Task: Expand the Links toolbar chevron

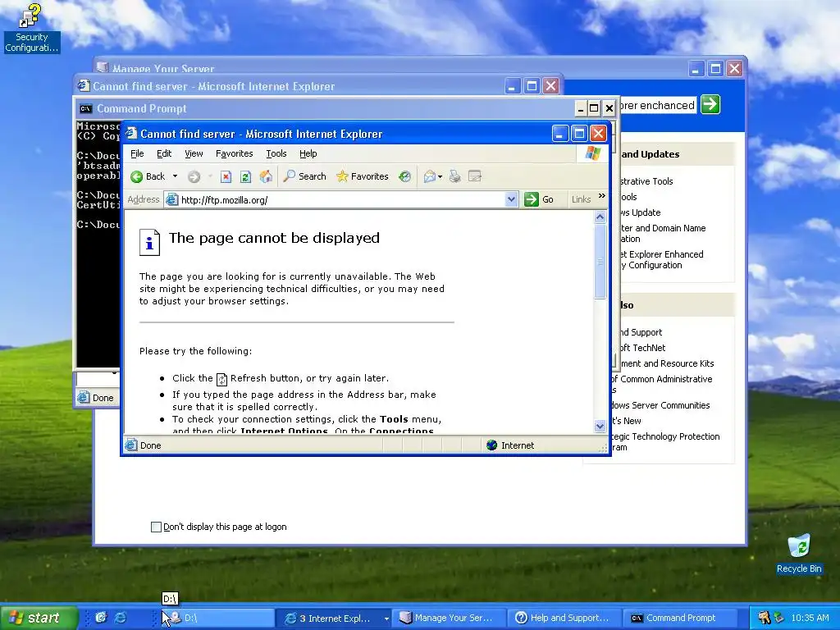Action: click(601, 196)
